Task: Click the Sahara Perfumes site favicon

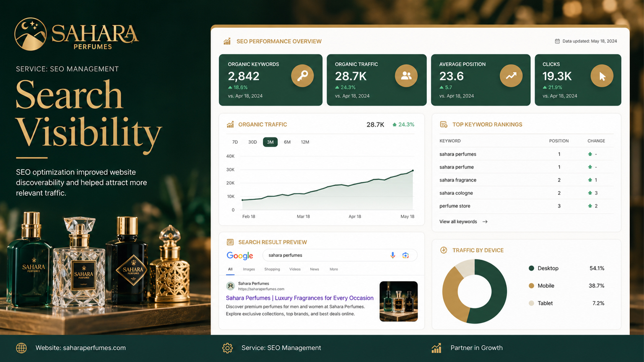Action: pyautogui.click(x=230, y=286)
